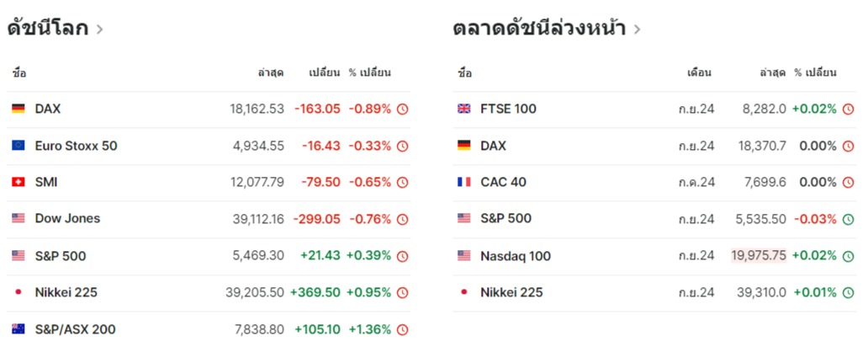Click the French flag beside CAC 40
Viewport: 868px width, 347px height.
point(463,182)
